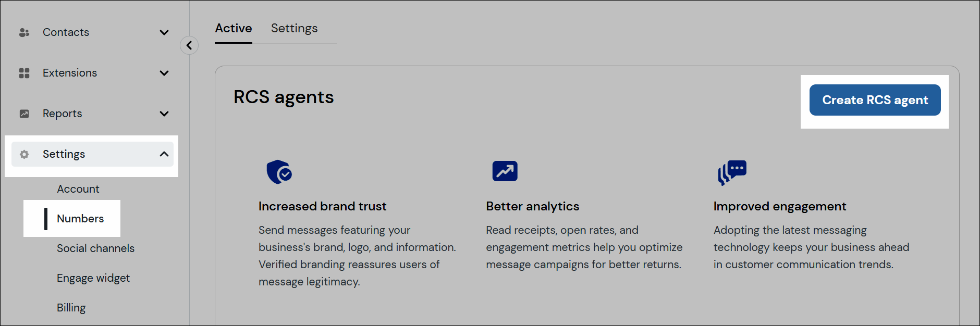Open Account under Settings
The height and width of the screenshot is (326, 980).
pos(78,189)
